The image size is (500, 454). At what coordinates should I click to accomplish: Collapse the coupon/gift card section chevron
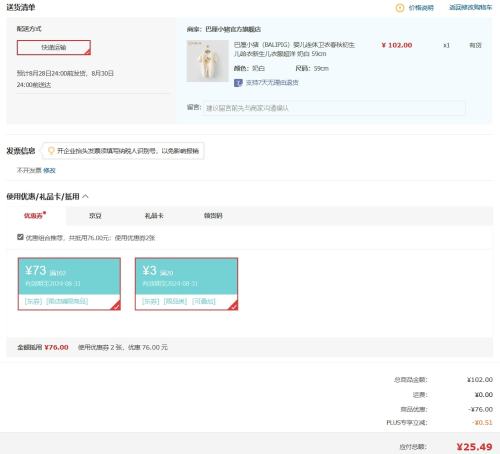tap(85, 196)
